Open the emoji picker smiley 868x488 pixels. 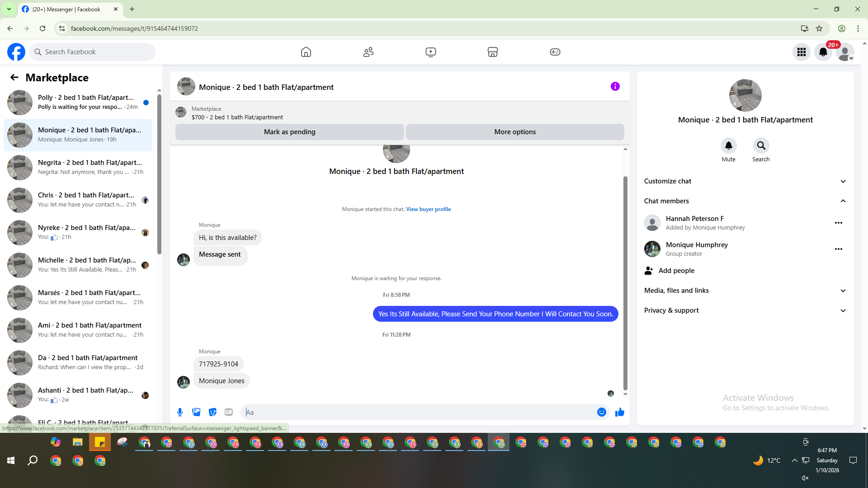[601, 412]
